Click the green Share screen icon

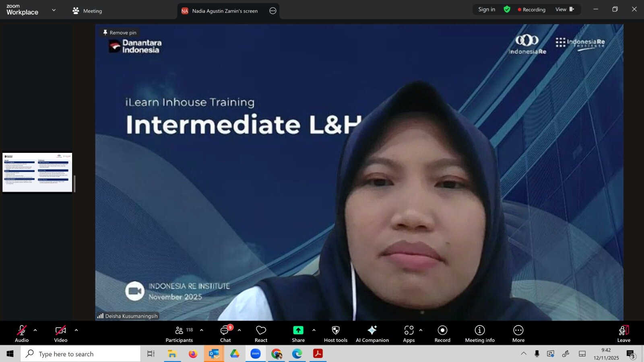298,330
